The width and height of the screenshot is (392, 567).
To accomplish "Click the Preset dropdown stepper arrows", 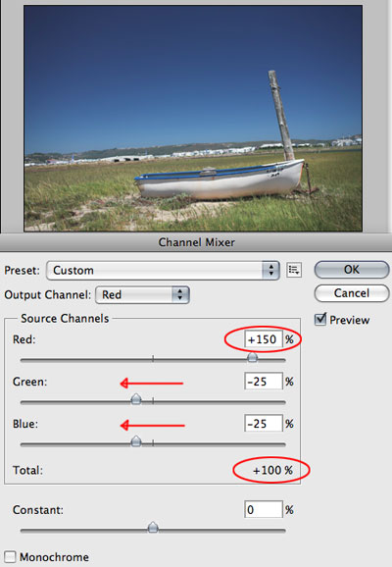I will 270,270.
